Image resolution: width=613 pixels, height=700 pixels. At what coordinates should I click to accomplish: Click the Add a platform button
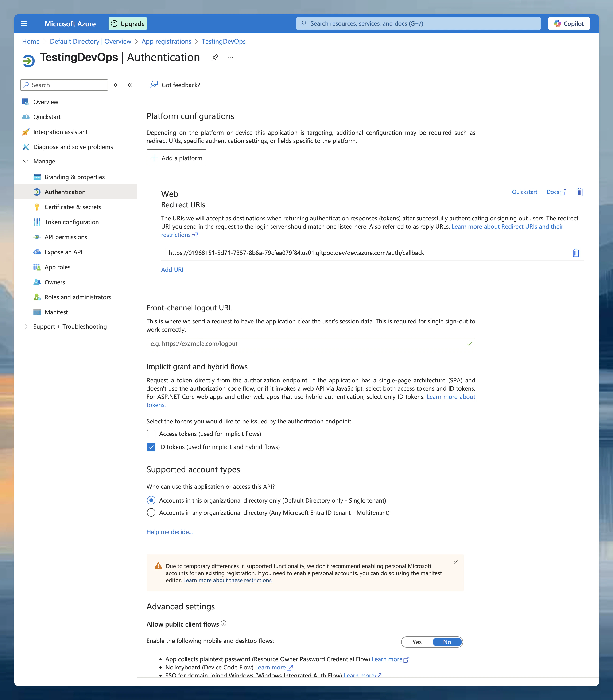click(176, 158)
